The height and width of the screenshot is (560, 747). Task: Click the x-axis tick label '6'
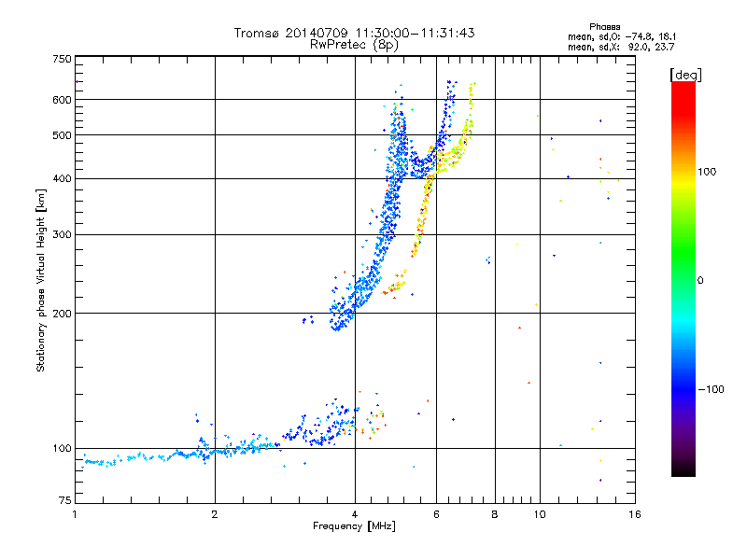(x=436, y=514)
